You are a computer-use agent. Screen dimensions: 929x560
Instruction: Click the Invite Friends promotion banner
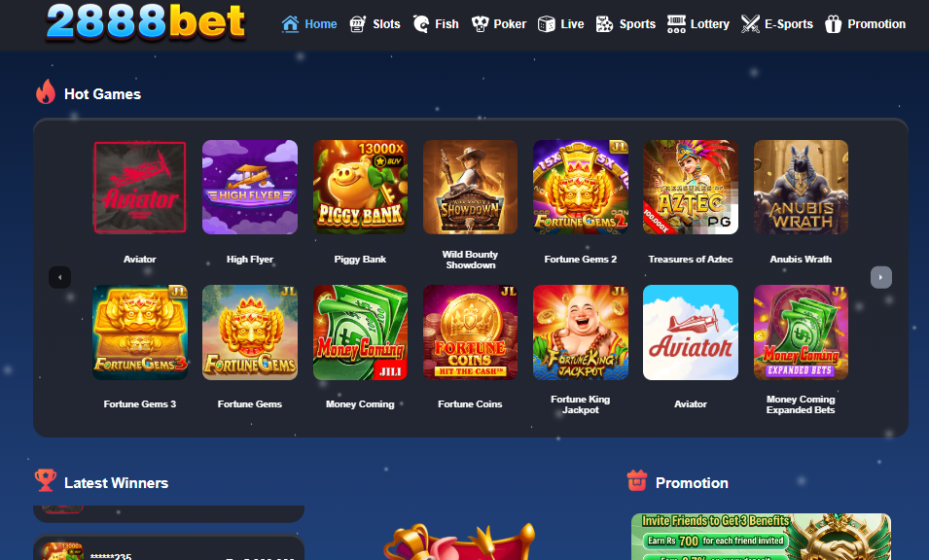761,537
